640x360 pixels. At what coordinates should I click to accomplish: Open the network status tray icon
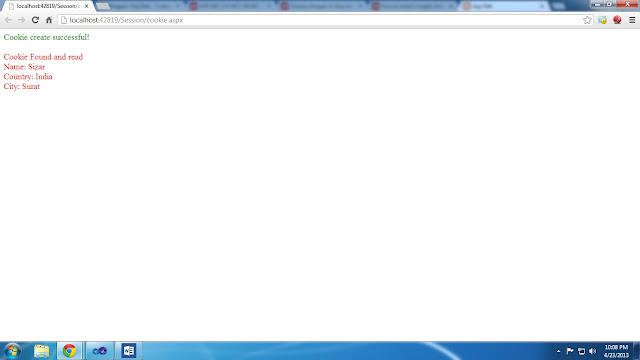(x=582, y=351)
